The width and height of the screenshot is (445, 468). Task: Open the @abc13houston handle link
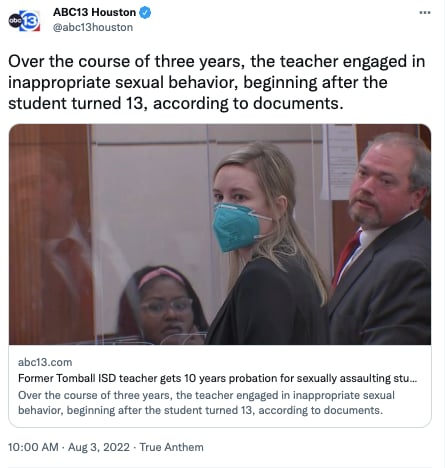93,27
